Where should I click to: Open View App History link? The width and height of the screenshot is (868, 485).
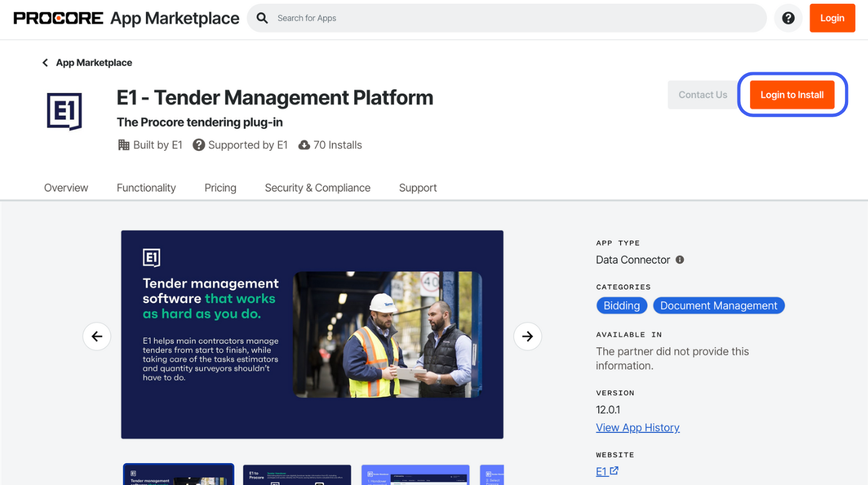click(x=638, y=428)
